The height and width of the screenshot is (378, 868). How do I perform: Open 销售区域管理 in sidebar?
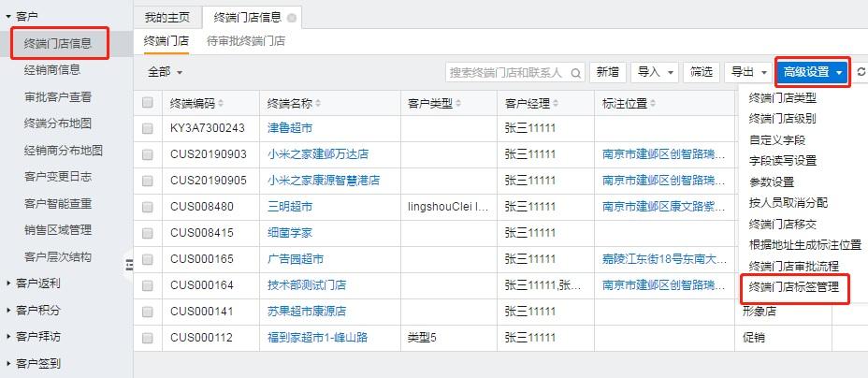click(x=58, y=229)
